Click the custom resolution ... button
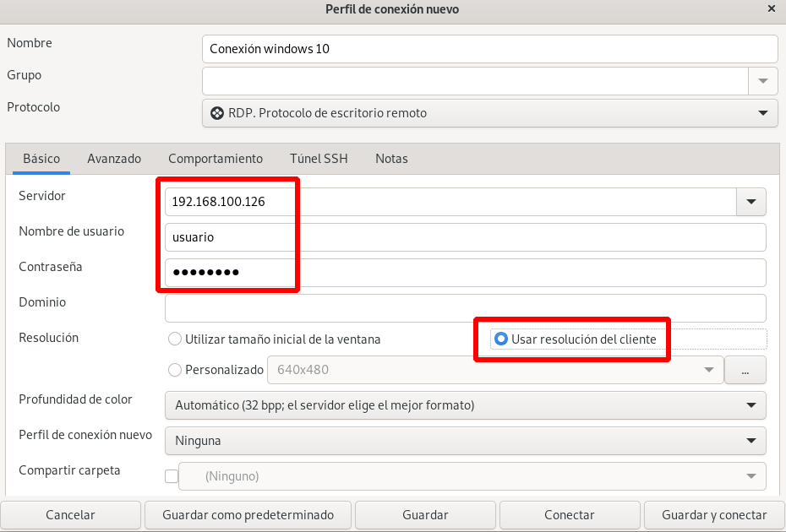Viewport: 786px width, 532px height. point(745,370)
